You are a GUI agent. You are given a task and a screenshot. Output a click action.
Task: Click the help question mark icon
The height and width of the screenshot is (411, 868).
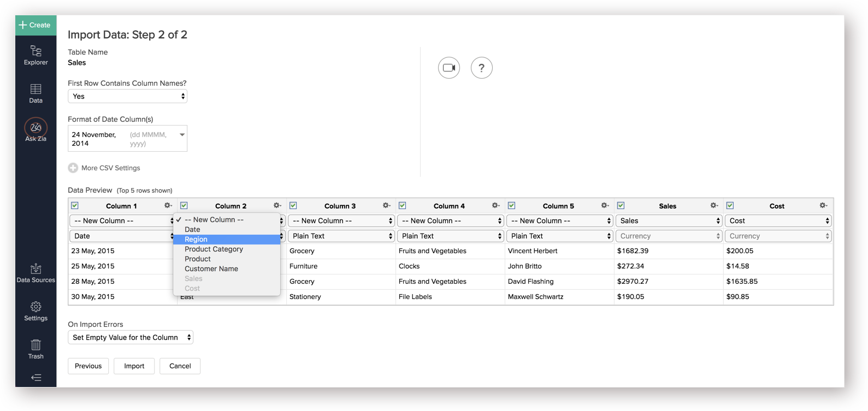pyautogui.click(x=481, y=68)
